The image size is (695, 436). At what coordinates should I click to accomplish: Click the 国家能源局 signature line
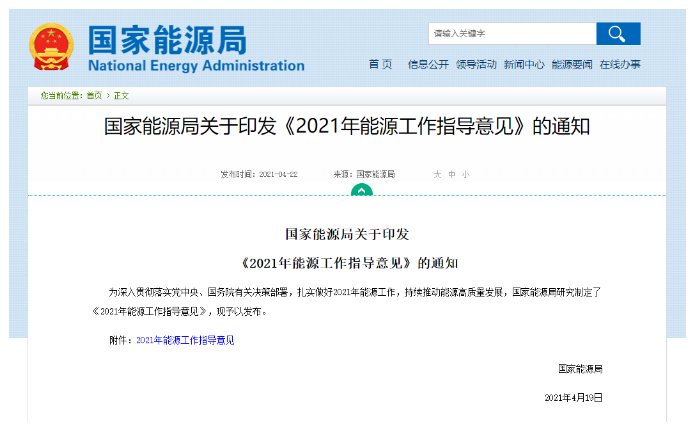[580, 369]
